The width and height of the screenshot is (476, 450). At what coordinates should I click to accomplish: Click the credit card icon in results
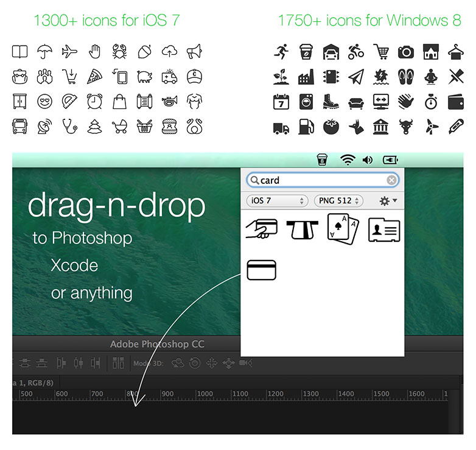click(262, 270)
